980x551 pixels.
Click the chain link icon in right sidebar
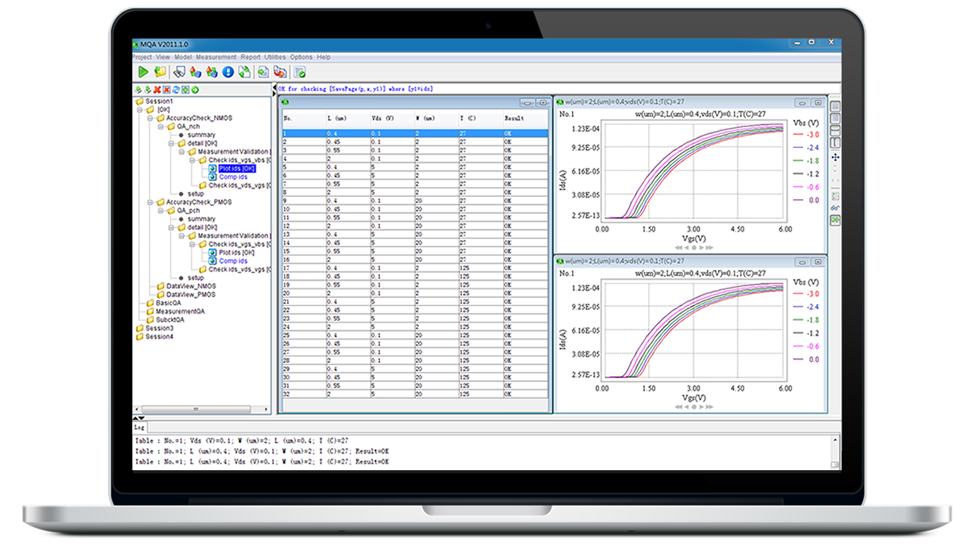835,208
